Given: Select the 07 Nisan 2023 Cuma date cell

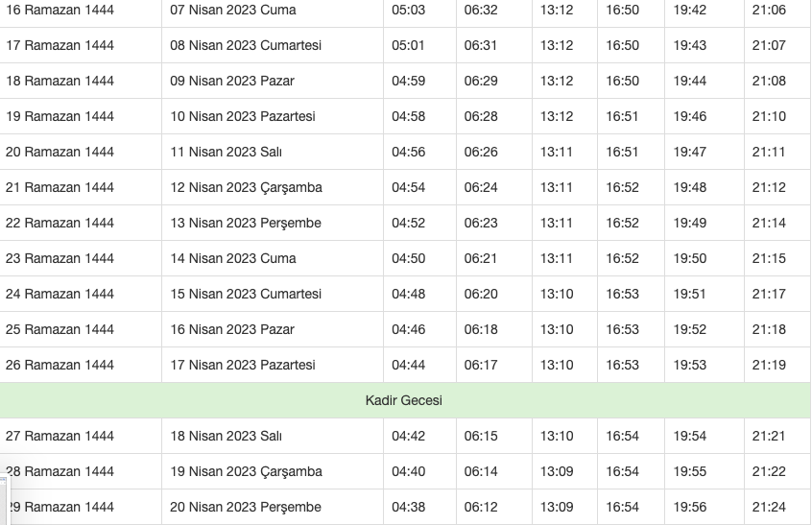Looking at the screenshot, I should [x=233, y=10].
